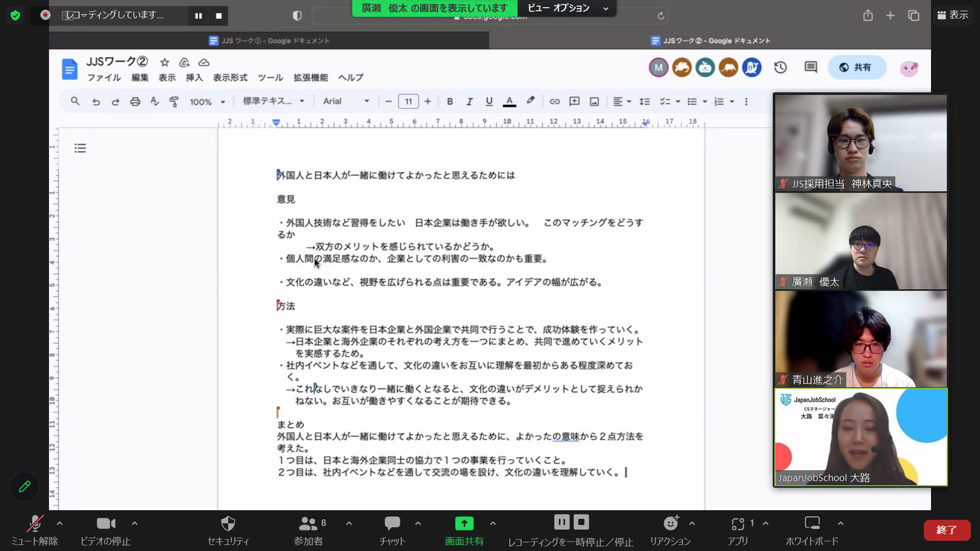Click the undo arrow in Docs toolbar
Screen dimensions: 980x551
point(96,101)
